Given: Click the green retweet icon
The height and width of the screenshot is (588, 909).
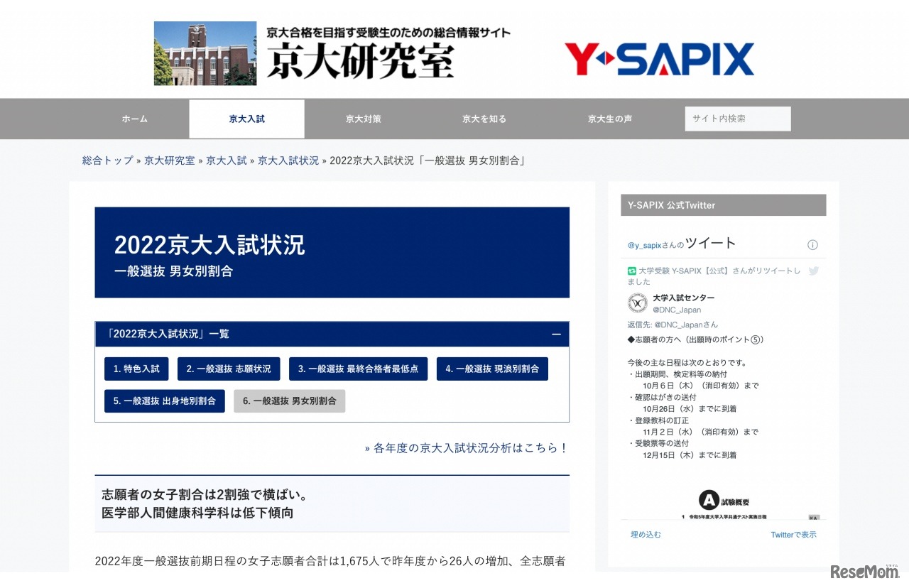Looking at the screenshot, I should click(x=631, y=271).
